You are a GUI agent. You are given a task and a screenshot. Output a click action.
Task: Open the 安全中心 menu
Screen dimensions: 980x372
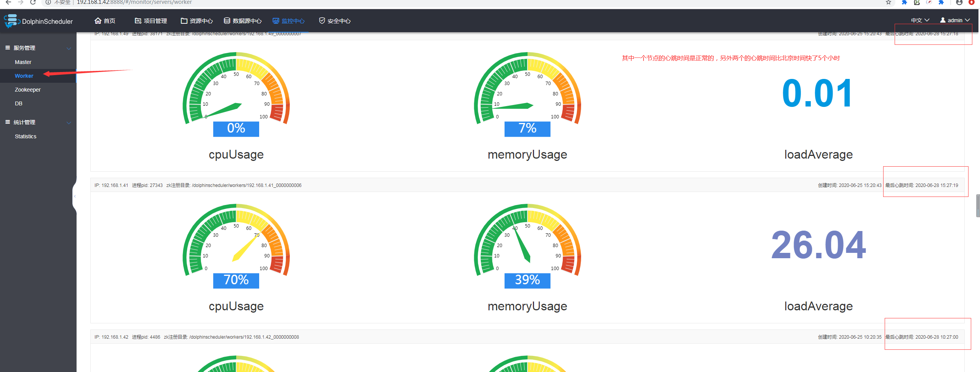(335, 21)
